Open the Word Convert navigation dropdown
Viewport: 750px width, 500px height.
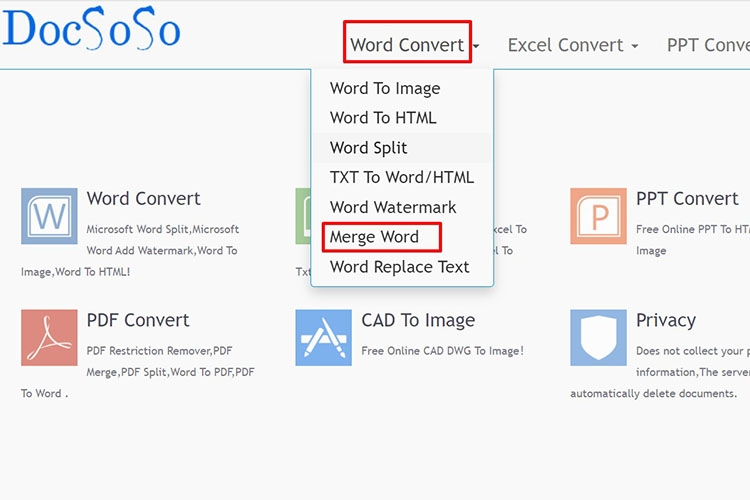pos(414,45)
